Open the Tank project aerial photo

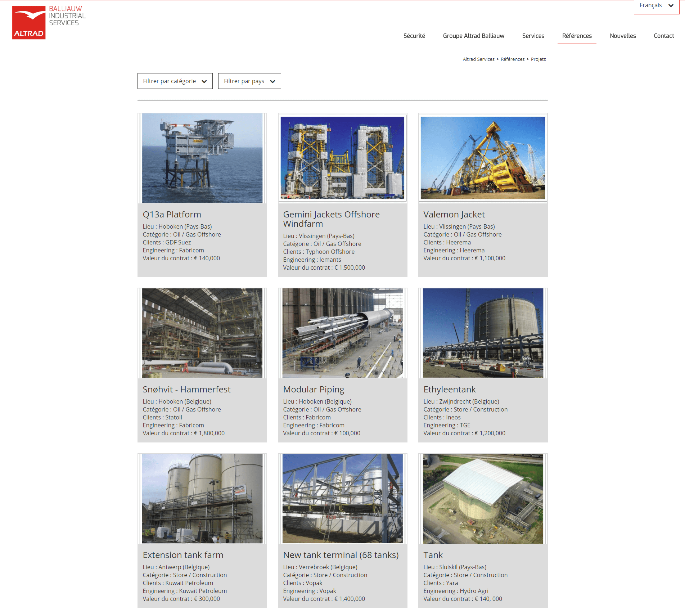483,499
